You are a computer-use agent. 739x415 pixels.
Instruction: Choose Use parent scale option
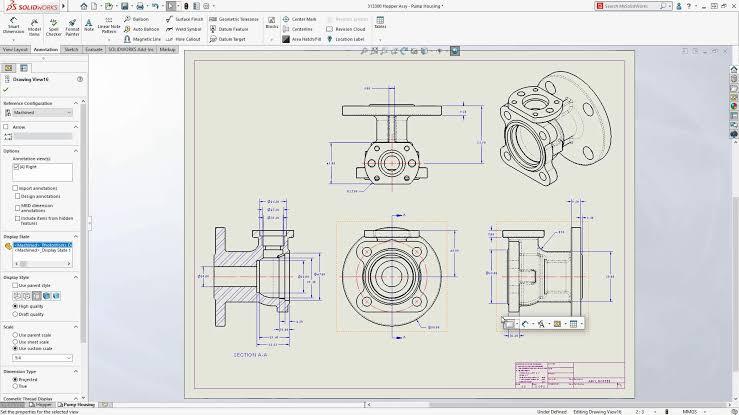tap(15, 335)
